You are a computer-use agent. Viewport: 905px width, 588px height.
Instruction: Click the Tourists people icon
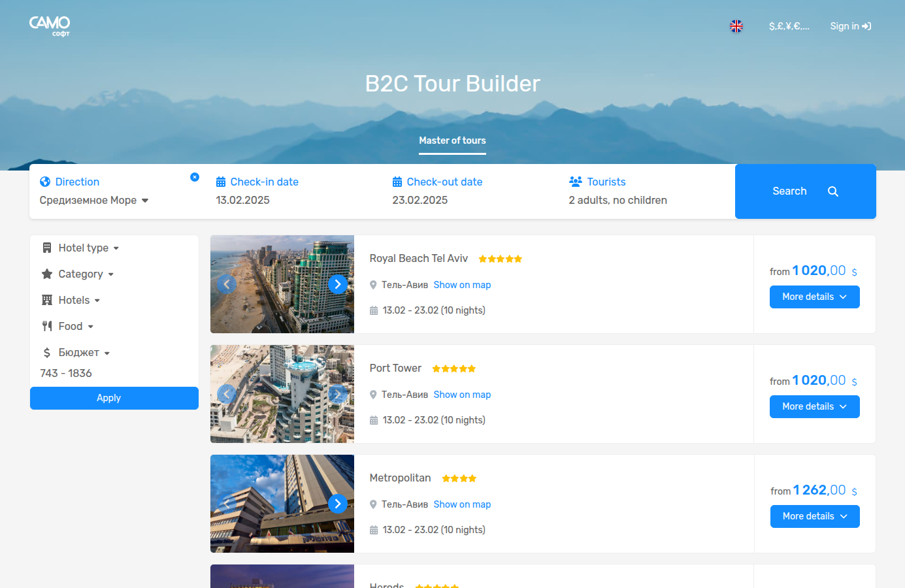point(576,182)
